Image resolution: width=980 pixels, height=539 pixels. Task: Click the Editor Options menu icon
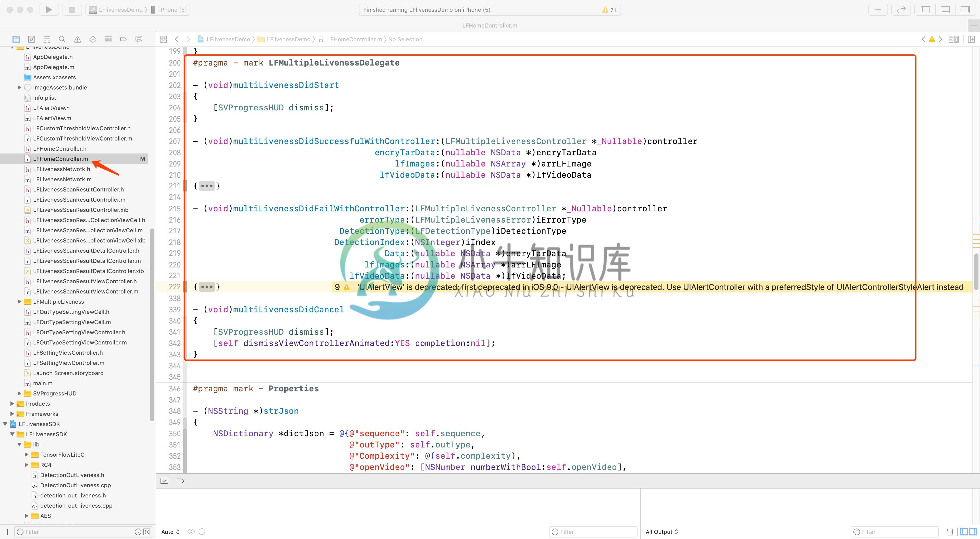point(954,39)
